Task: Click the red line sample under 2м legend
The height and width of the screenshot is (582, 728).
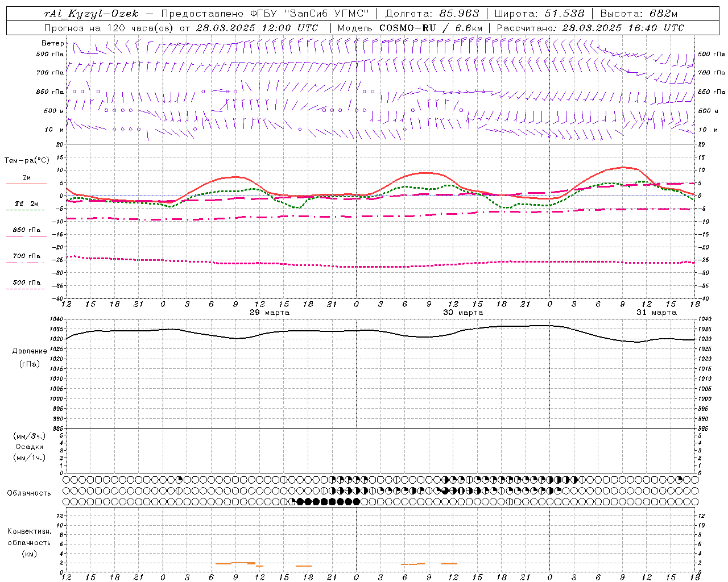Action: tap(26, 184)
